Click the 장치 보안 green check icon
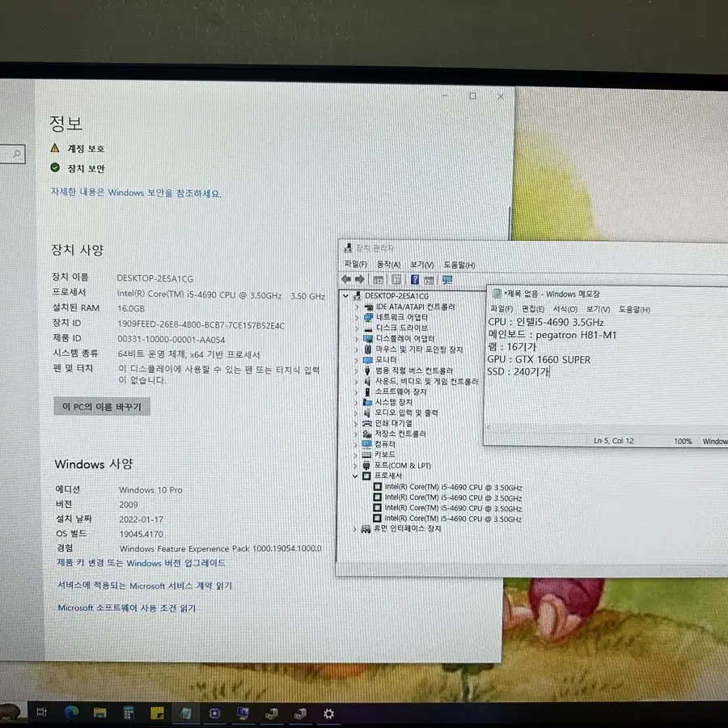Screen dimensions: 728x728 (x=55, y=167)
